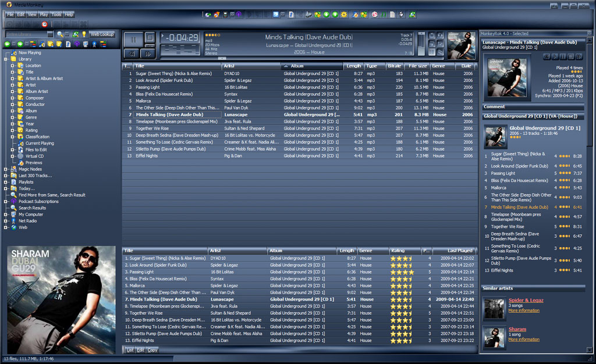
Task: Open the View menu
Action: [x=32, y=15]
